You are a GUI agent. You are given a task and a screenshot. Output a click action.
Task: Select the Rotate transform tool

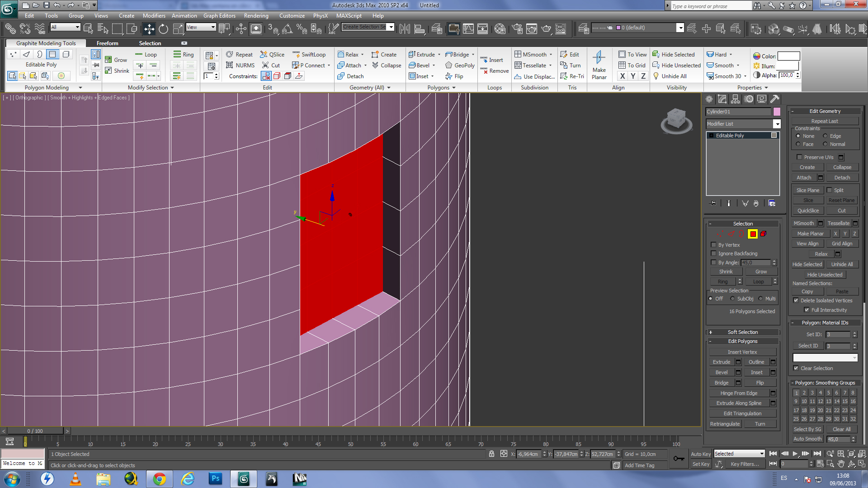[163, 29]
